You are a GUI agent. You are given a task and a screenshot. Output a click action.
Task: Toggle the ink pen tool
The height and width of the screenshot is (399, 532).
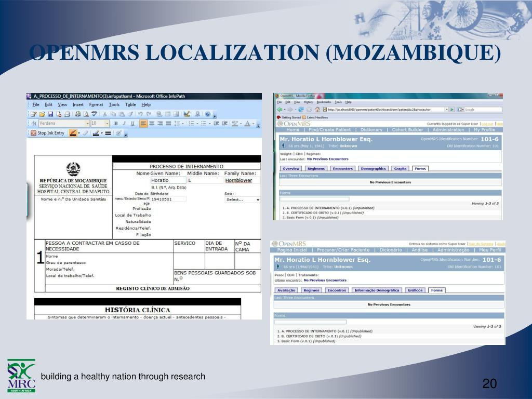pyautogui.click(x=72, y=133)
